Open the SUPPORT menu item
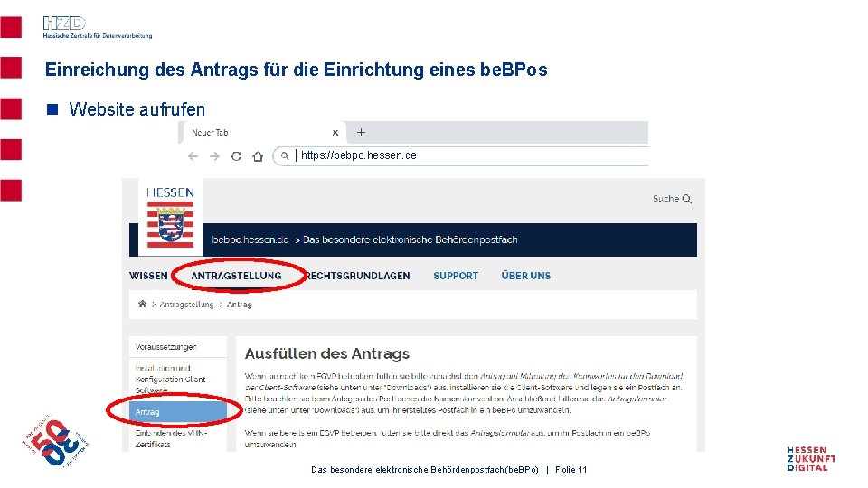 [x=456, y=276]
